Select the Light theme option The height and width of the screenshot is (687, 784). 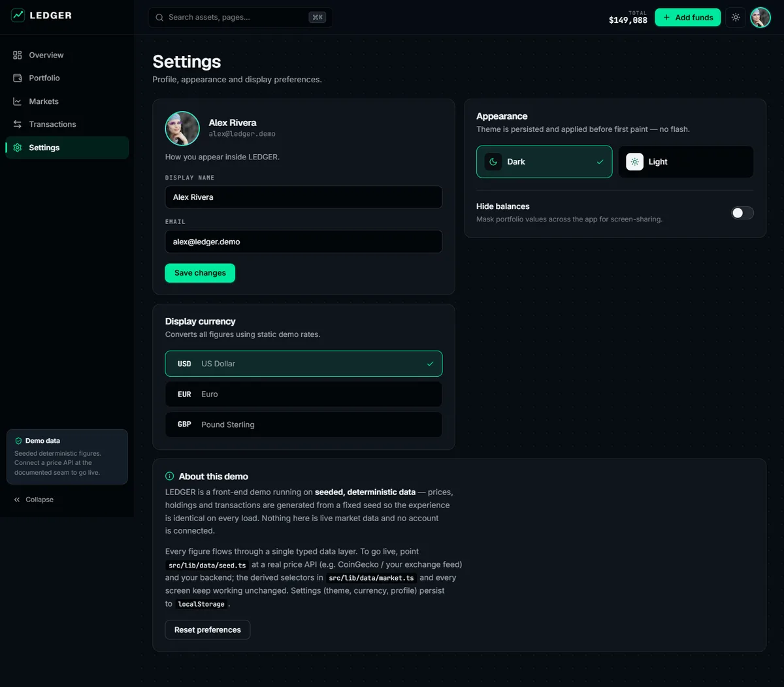[x=685, y=162]
